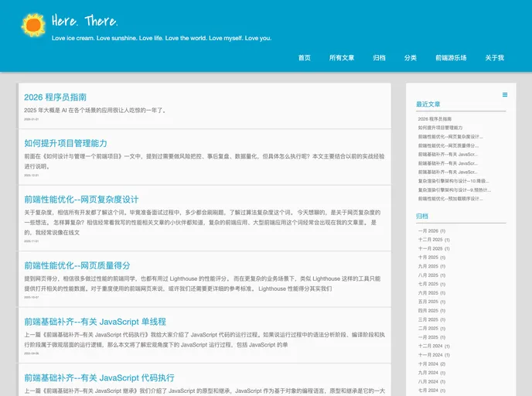
Task: Open the 关于我 nav item
Action: 494,58
